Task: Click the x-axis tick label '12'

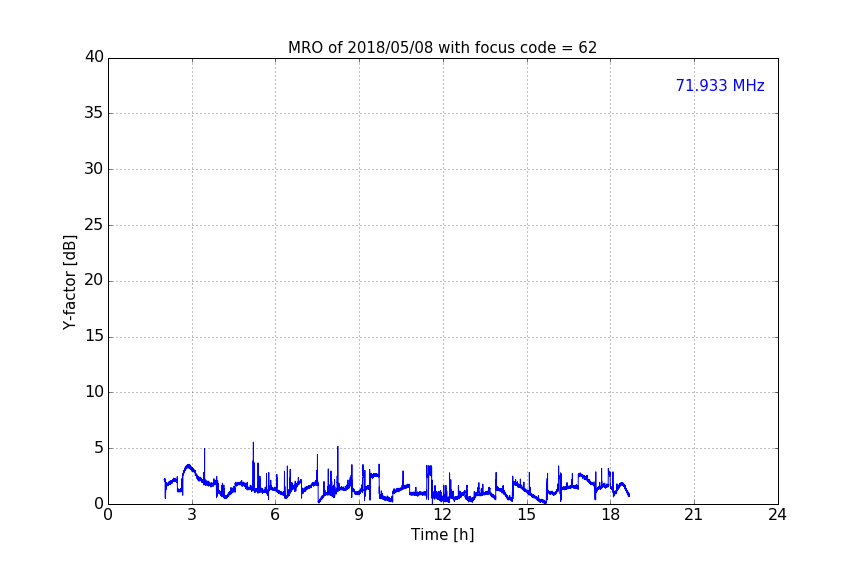Action: [442, 515]
